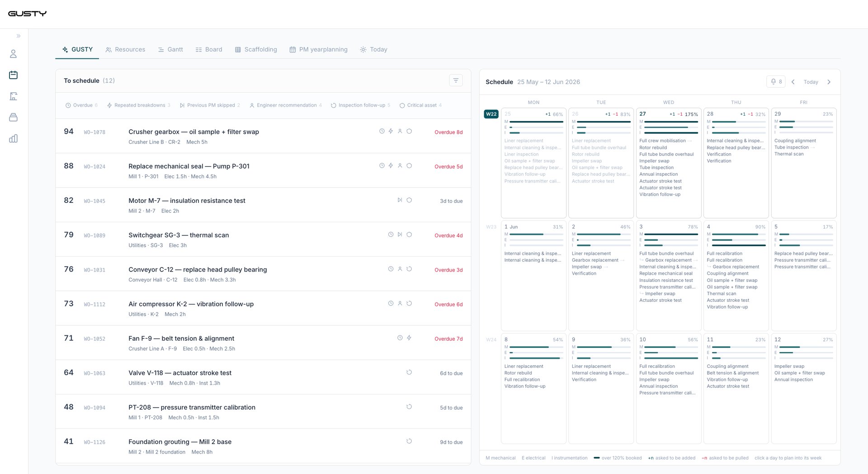The height and width of the screenshot is (474, 868).
Task: Click skipped PM icon on Switchgear SG-3 row
Action: [400, 235]
